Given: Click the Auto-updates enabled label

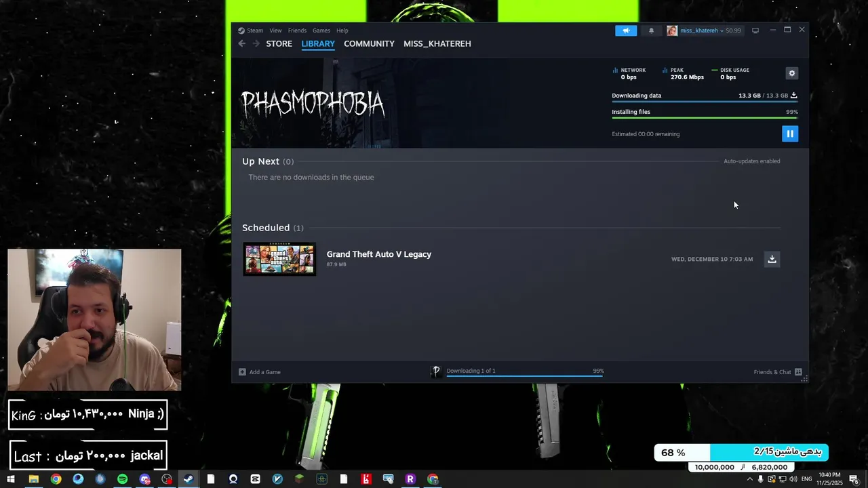Looking at the screenshot, I should click(x=752, y=161).
